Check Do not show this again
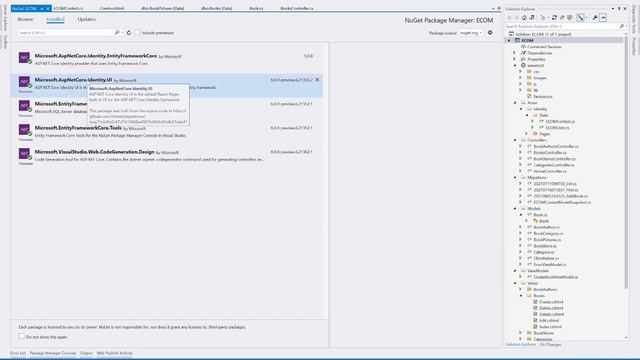The width and height of the screenshot is (640, 360). click(21, 337)
